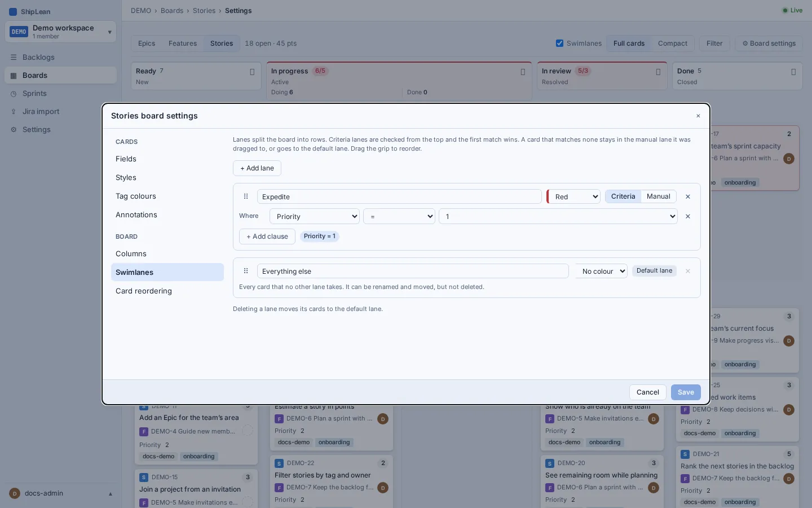Switch the Expedite lane to Criteria mode
The image size is (812, 508).
[x=623, y=196]
